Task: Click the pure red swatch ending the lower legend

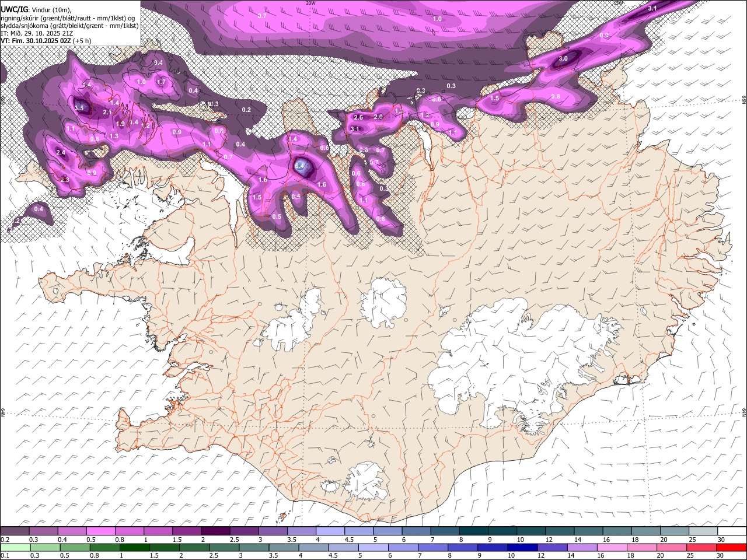Action: point(731,548)
